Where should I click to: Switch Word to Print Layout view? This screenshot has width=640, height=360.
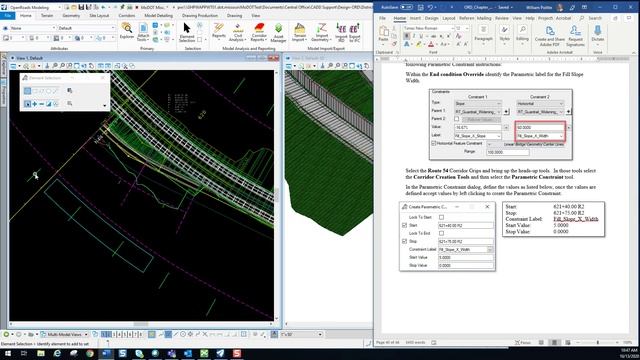tap(554, 342)
